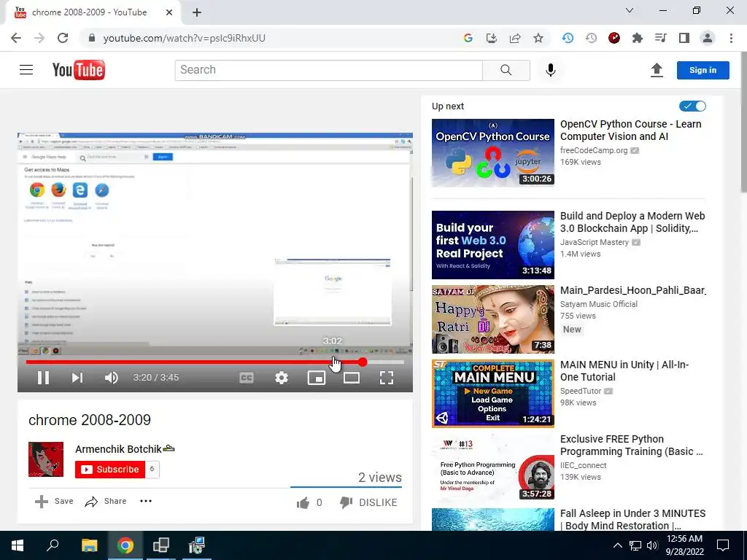Focus the YouTube Search field
747x560 pixels.
coord(329,70)
